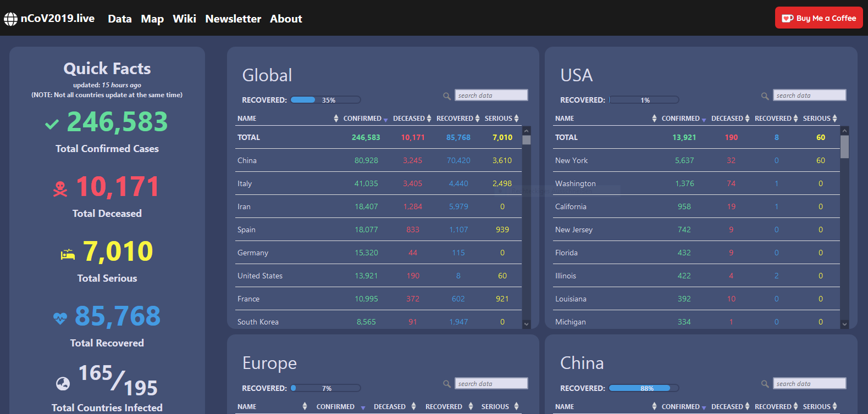868x414 pixels.
Task: Select the New York row in USA table
Action: coord(696,160)
